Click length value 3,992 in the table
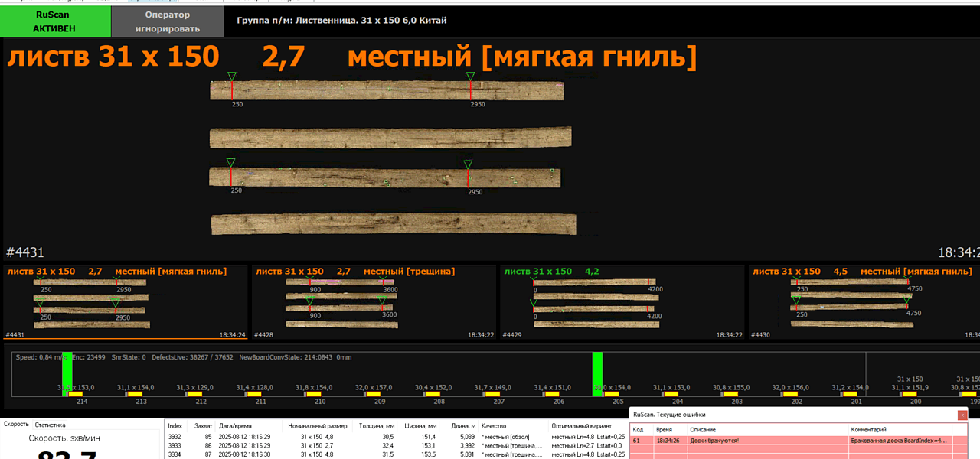 (466, 445)
